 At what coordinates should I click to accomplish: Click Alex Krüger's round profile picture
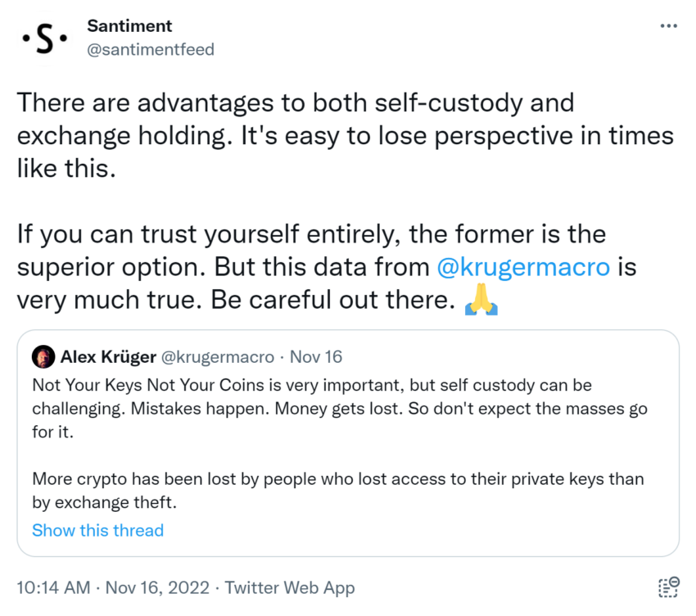[x=43, y=357]
